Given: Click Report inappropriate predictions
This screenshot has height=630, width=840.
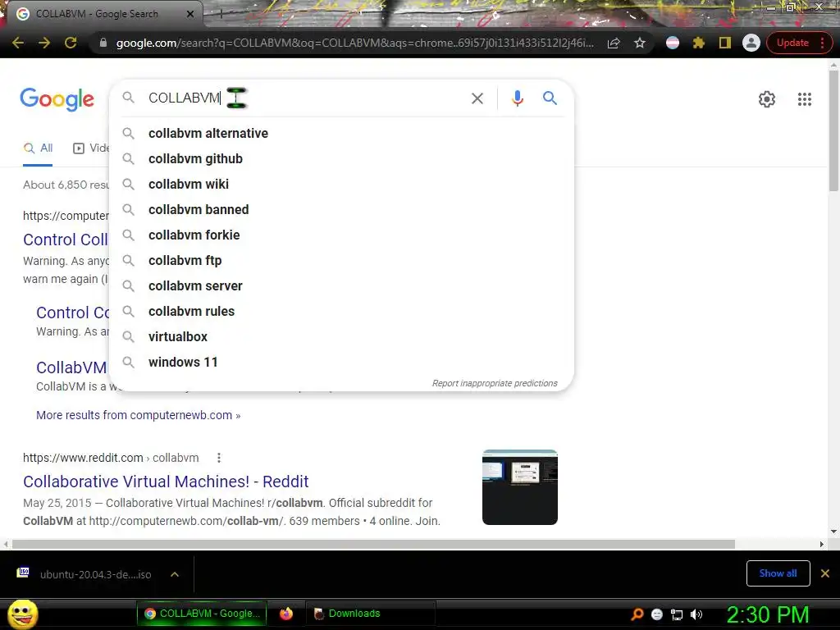Looking at the screenshot, I should pyautogui.click(x=495, y=383).
